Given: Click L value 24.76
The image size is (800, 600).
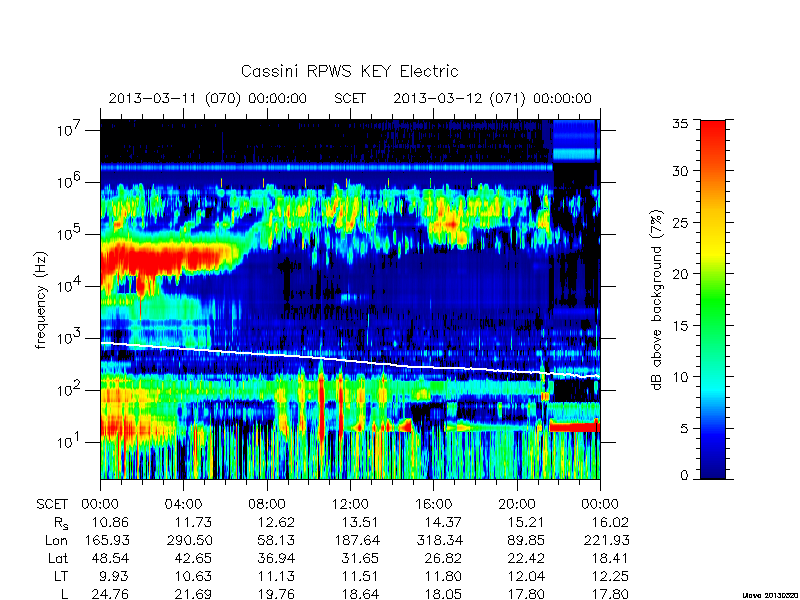Looking at the screenshot, I should coord(110,594).
